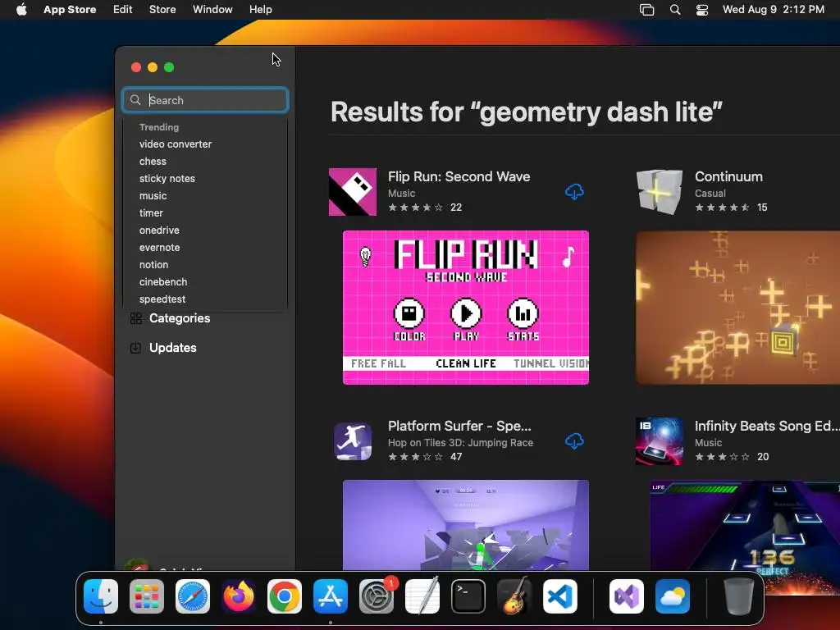Select trending search 'speedtest'

tap(162, 299)
